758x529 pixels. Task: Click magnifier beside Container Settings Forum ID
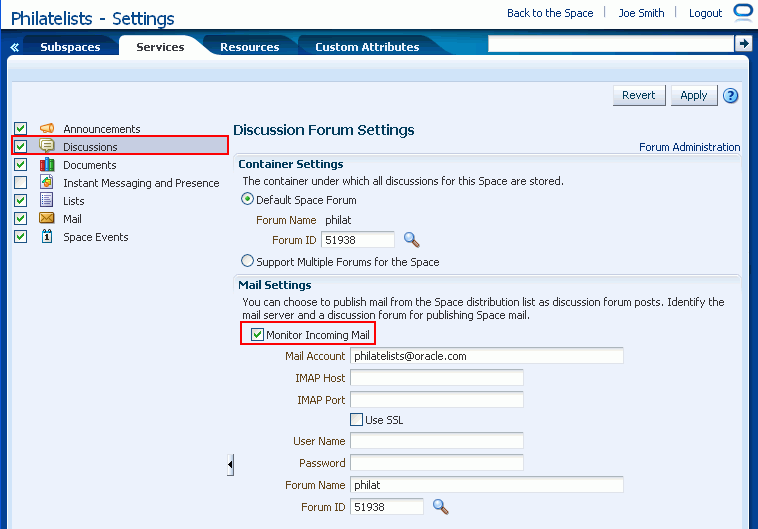point(411,240)
